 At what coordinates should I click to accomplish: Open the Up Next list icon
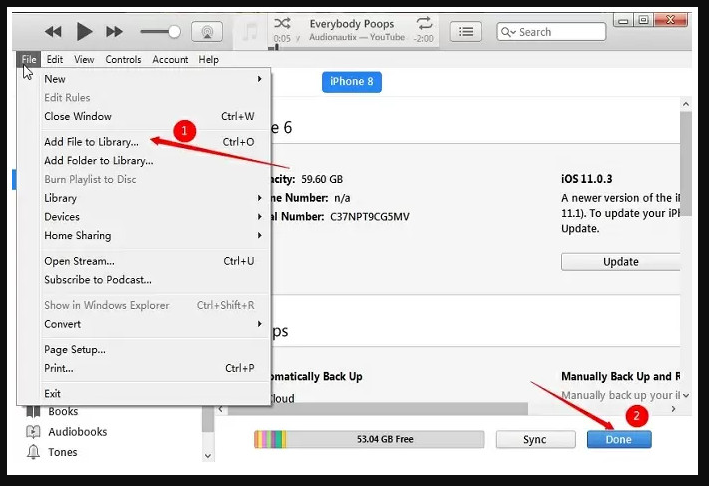(465, 32)
